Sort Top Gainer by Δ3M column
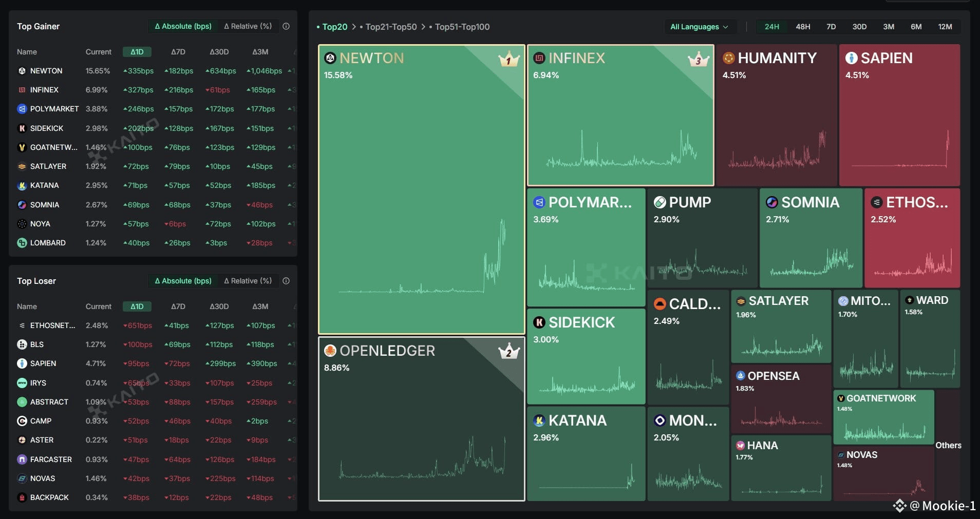Image resolution: width=980 pixels, height=519 pixels. click(x=260, y=52)
